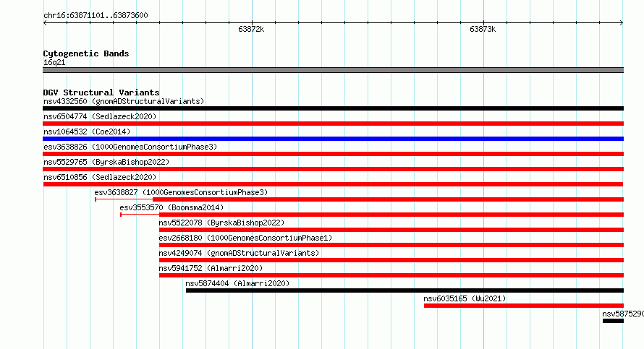
Task: Select the red bar of esv3553570
Action: [x=391, y=215]
